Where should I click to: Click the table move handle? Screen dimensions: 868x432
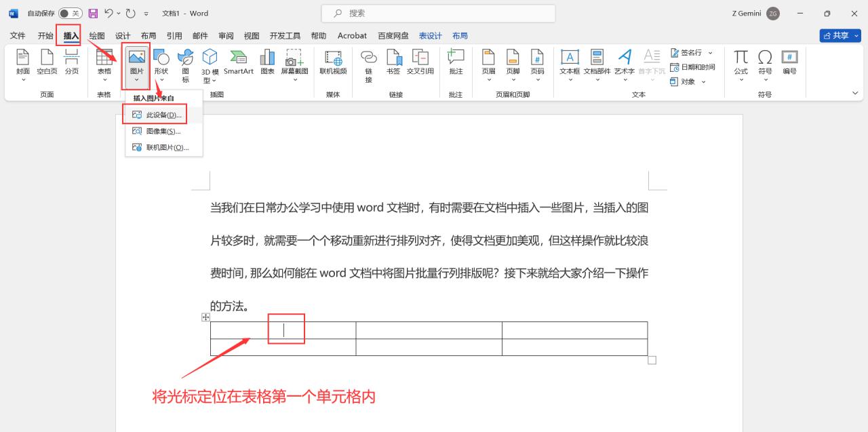click(x=206, y=317)
